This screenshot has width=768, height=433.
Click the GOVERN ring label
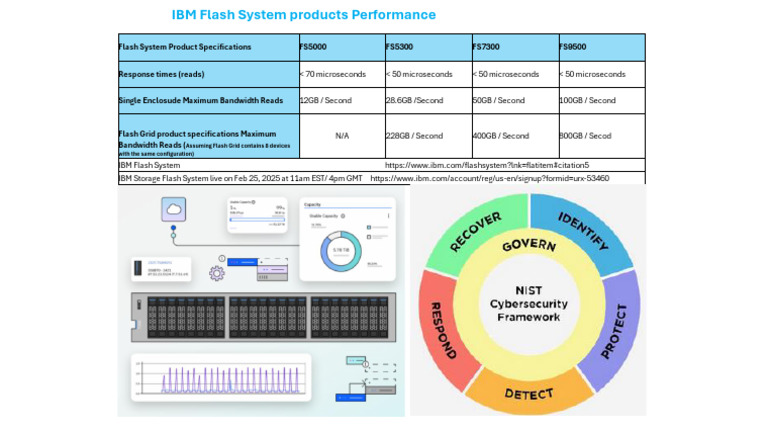click(x=529, y=245)
